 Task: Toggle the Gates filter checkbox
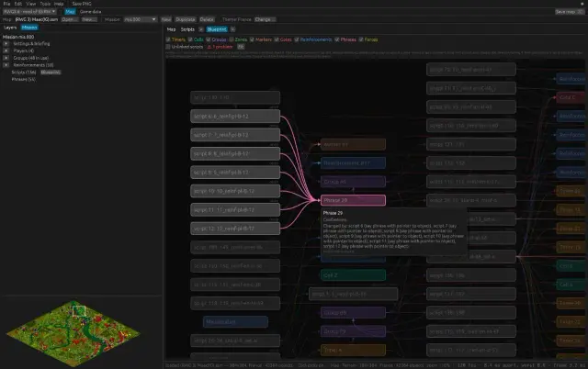(277, 39)
